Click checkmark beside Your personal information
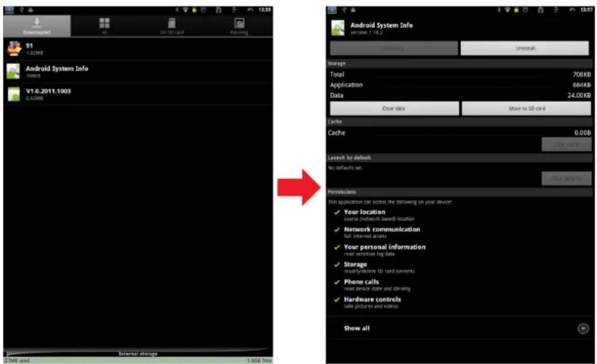The image size is (597, 364). coord(336,247)
